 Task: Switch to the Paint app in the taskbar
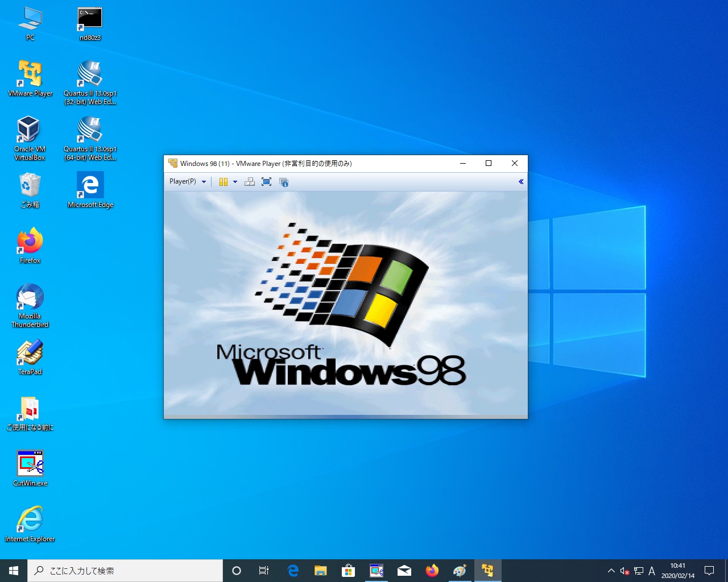460,571
